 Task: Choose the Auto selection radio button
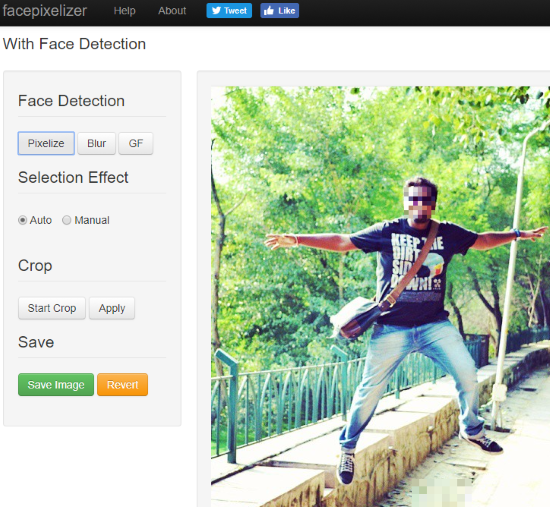click(x=22, y=220)
